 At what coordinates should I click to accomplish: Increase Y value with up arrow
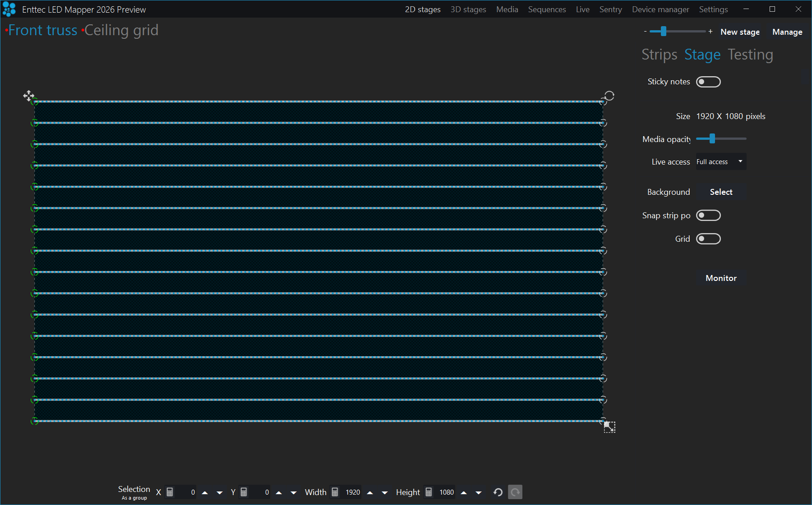point(279,492)
